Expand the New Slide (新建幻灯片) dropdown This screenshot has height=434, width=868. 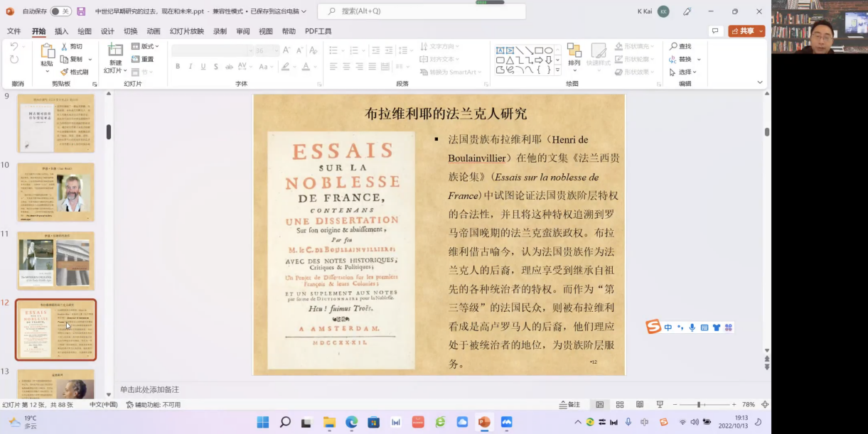115,70
